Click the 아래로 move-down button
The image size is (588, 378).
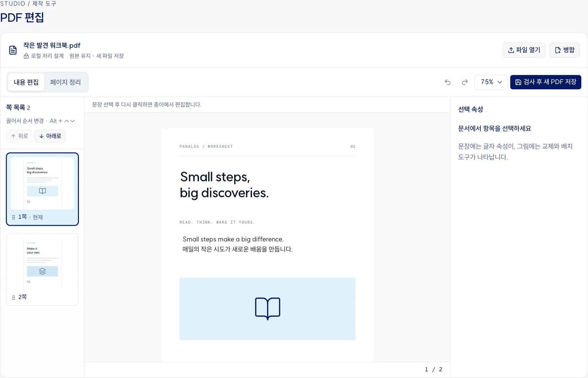point(50,136)
